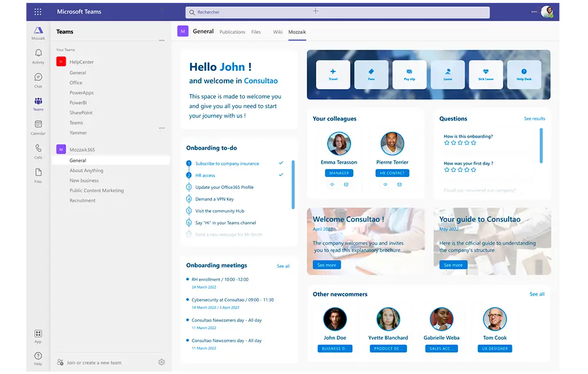Click the Questions panel scrollbar

click(541, 146)
